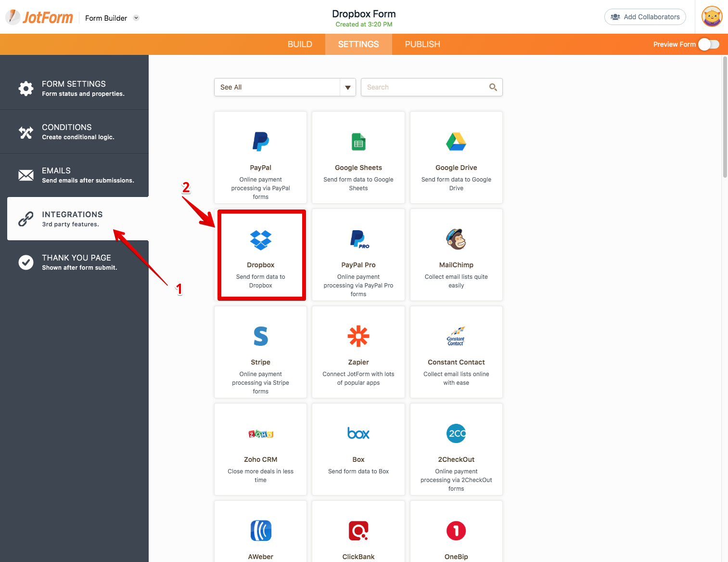
Task: Toggle the Preview Form switch
Action: pyautogui.click(x=709, y=44)
